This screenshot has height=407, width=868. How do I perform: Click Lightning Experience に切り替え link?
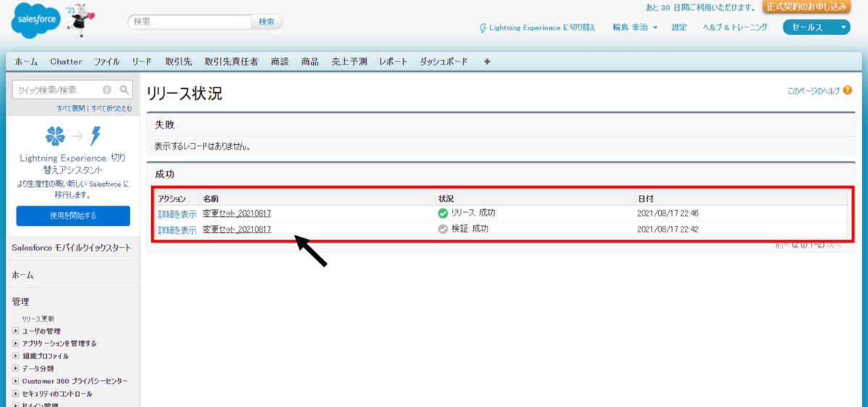[x=542, y=28]
